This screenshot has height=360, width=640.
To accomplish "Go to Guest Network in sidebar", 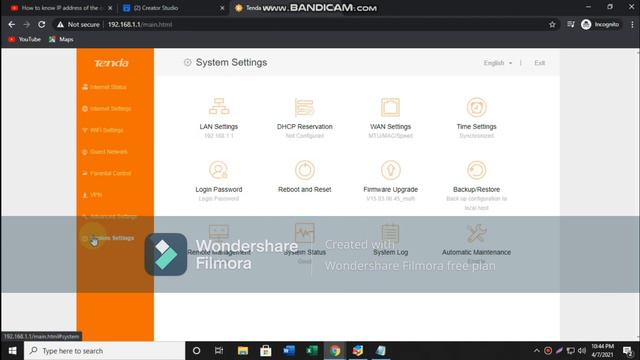I will pyautogui.click(x=105, y=152).
